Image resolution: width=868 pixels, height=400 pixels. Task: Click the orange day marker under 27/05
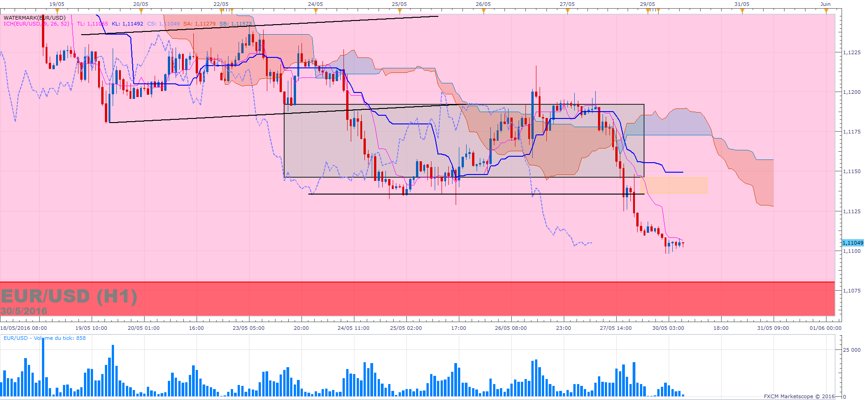(x=567, y=11)
